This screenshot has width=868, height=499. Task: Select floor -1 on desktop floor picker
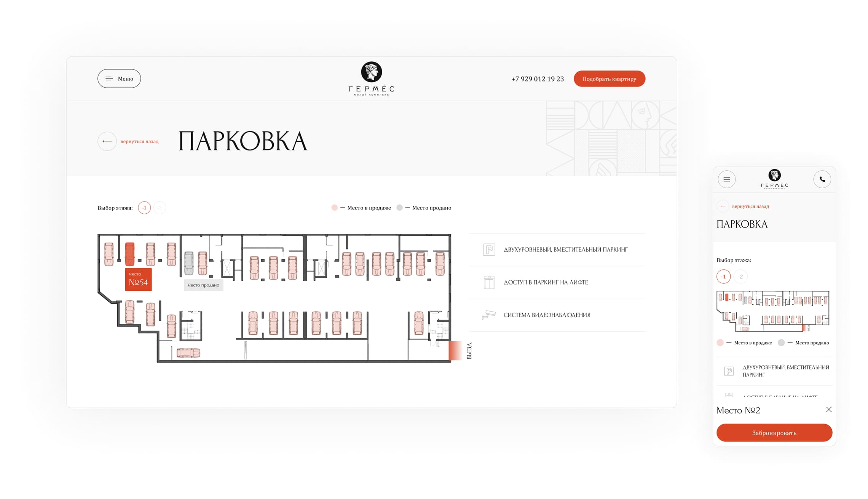click(x=144, y=208)
